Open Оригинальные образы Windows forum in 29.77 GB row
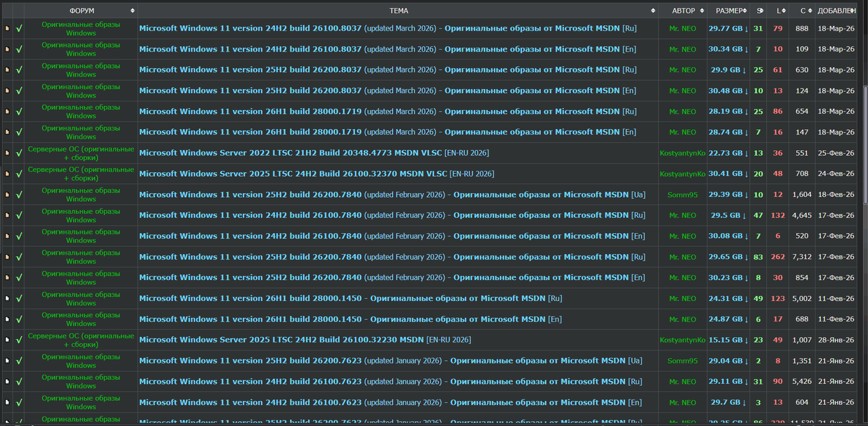The image size is (868, 426). click(81, 29)
